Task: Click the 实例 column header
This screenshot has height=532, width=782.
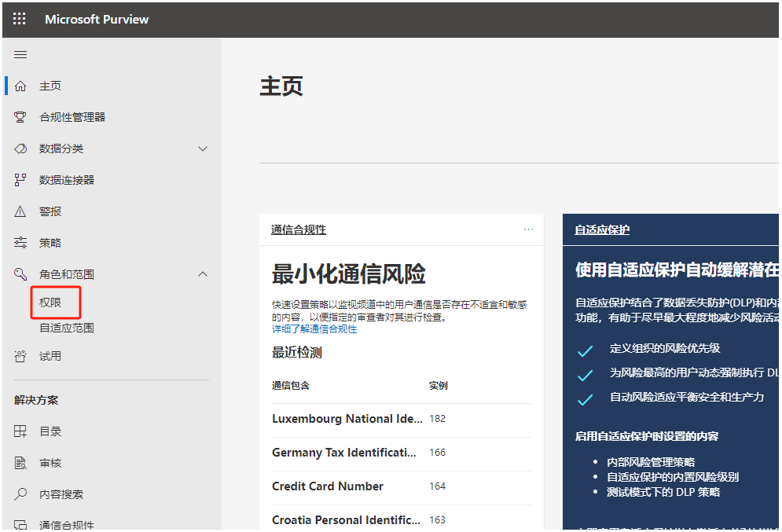Action: pyautogui.click(x=439, y=386)
